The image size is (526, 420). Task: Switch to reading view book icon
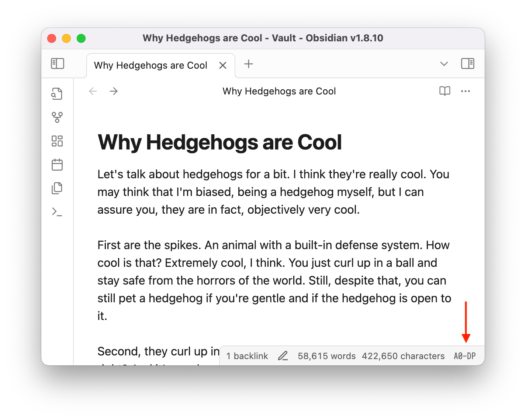(x=445, y=91)
